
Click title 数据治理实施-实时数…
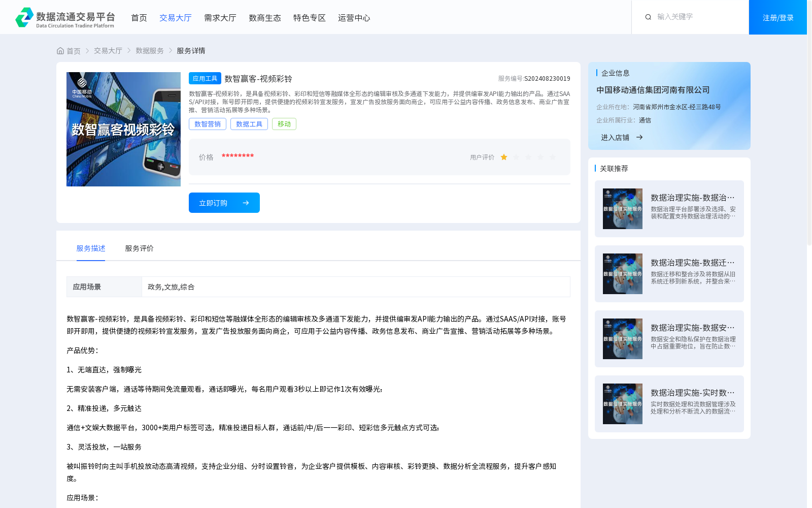[693, 393]
